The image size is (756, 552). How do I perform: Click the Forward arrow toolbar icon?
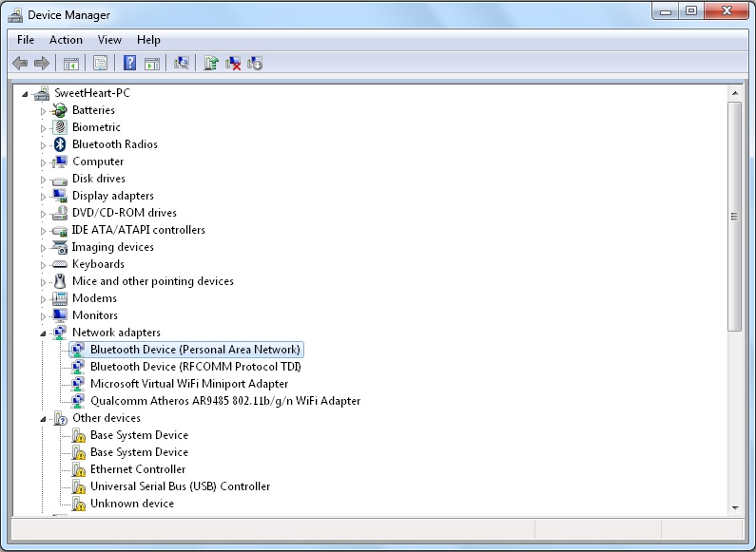[x=42, y=63]
